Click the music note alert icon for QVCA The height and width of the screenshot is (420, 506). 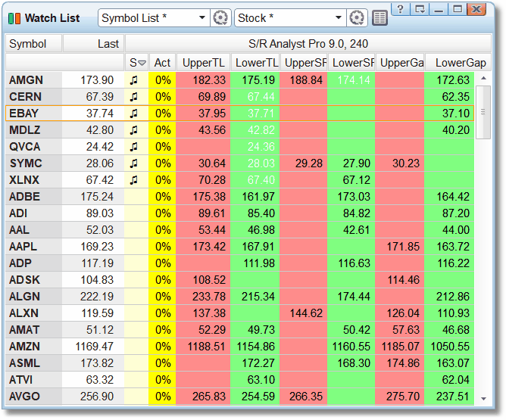pyautogui.click(x=133, y=147)
